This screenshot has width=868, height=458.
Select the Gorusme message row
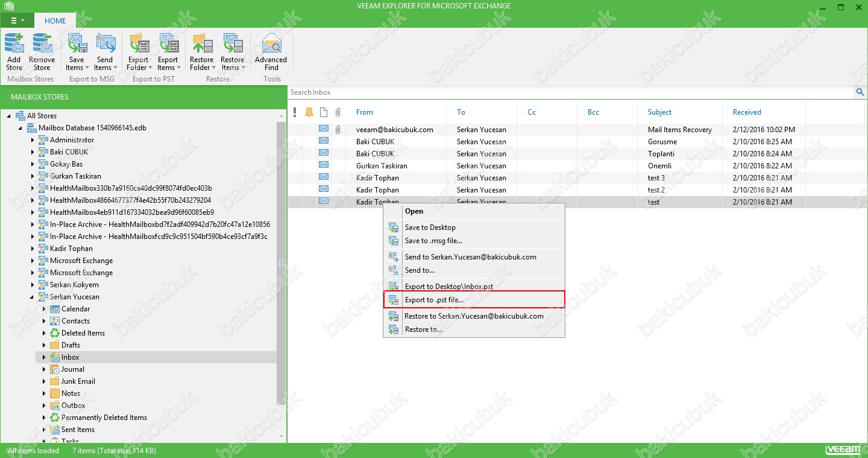(577, 142)
